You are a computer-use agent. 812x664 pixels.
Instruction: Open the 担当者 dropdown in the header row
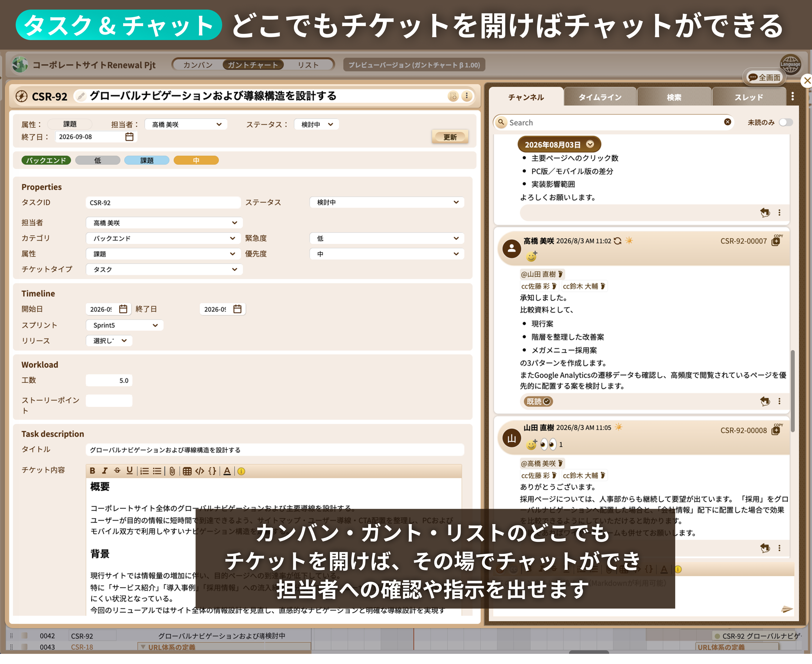[x=186, y=124]
